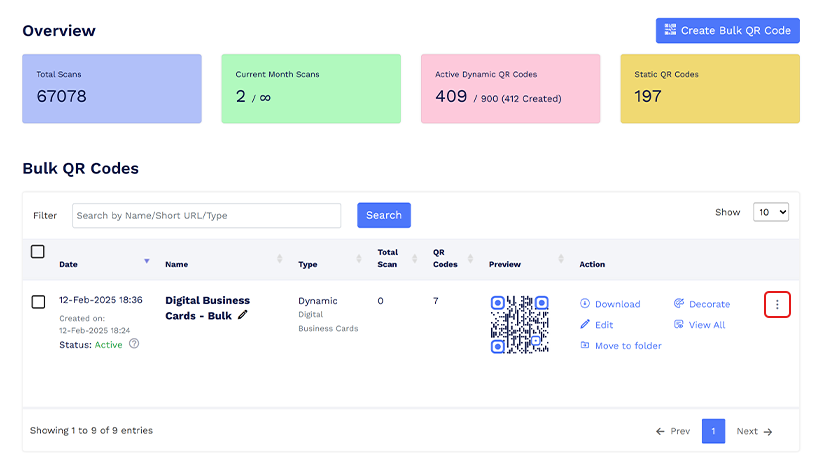Check the Digital Business Cards row checkbox
Image resolution: width=820 pixels, height=471 pixels.
pos(38,302)
